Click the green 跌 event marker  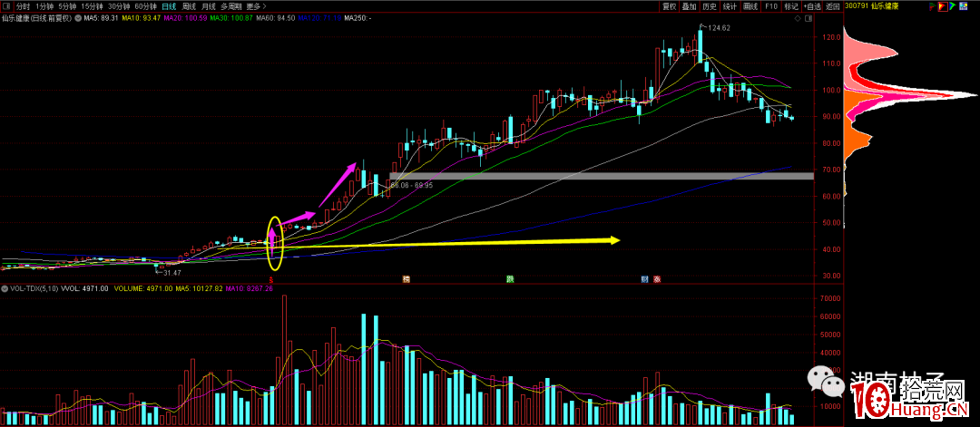click(509, 279)
